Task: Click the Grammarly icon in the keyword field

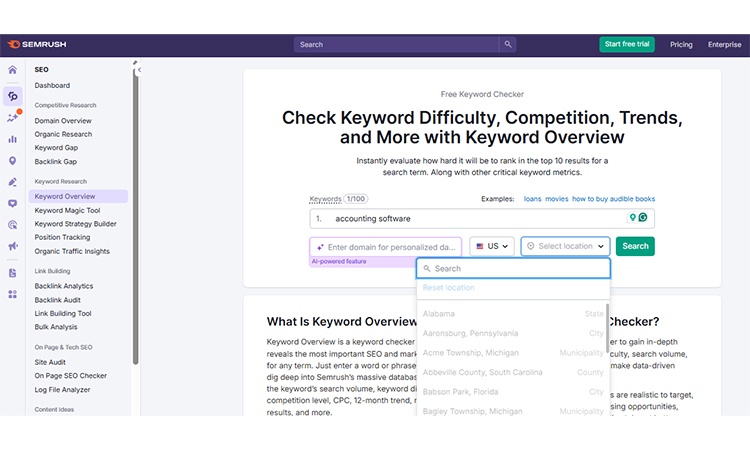Action: point(643,218)
